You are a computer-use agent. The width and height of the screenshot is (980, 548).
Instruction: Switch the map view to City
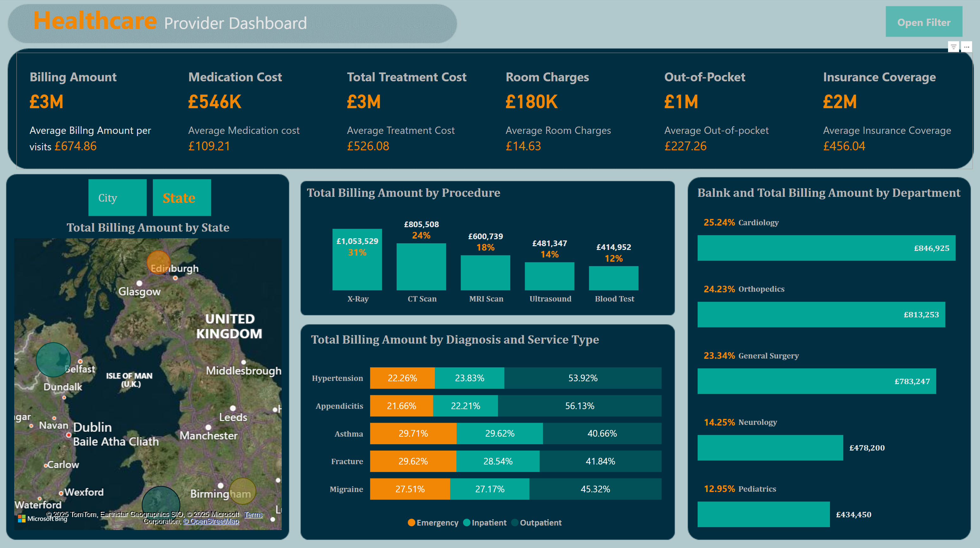tap(117, 198)
